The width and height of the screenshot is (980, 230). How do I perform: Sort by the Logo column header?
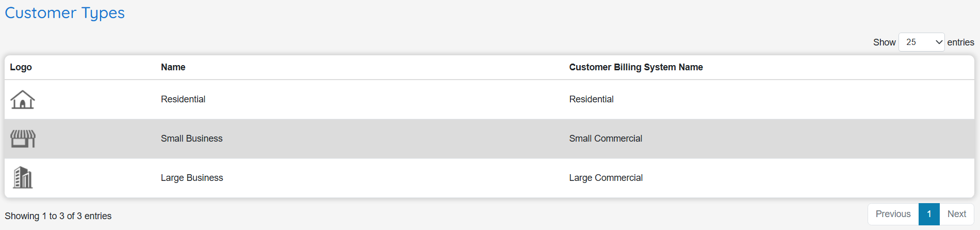click(21, 67)
